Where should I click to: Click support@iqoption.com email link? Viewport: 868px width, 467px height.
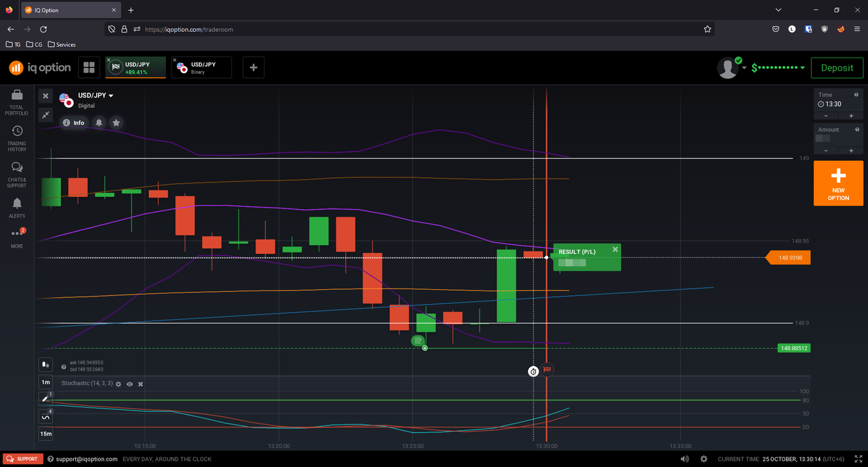[86, 459]
